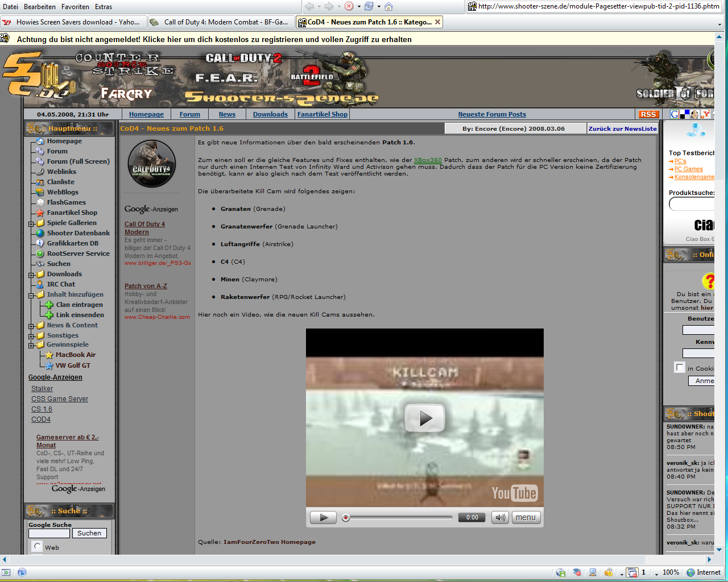Click the Fanartikel Shop link in top navigation
This screenshot has height=582, width=728.
tap(322, 114)
